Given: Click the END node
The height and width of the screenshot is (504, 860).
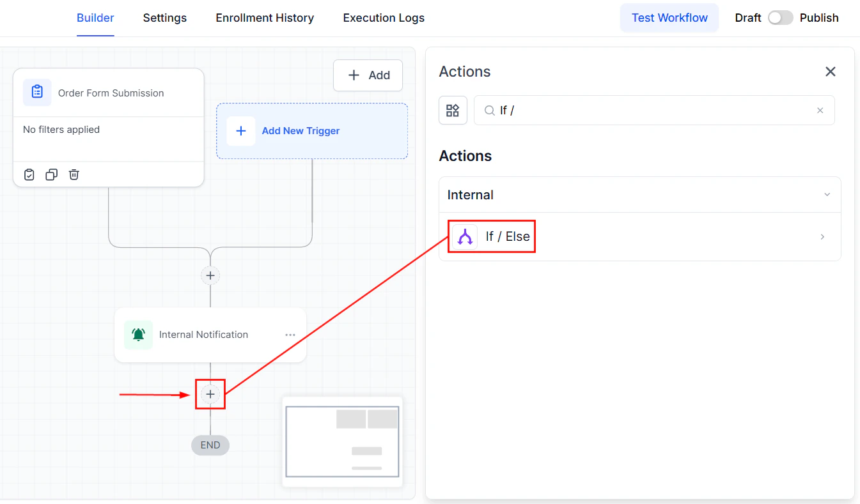Looking at the screenshot, I should coord(210,445).
